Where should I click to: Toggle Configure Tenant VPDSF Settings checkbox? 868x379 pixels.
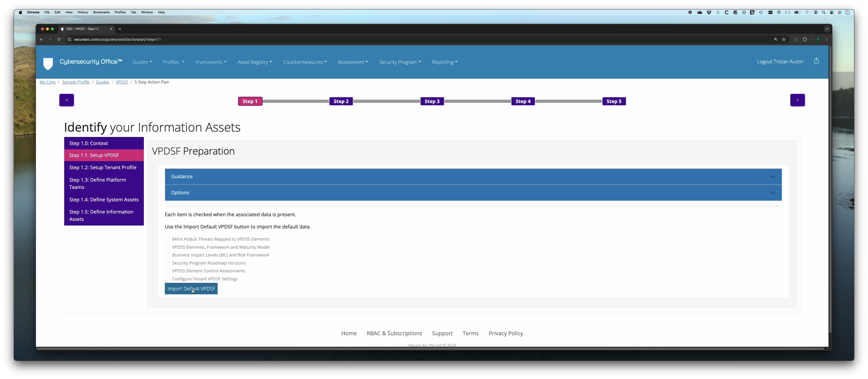coord(167,279)
